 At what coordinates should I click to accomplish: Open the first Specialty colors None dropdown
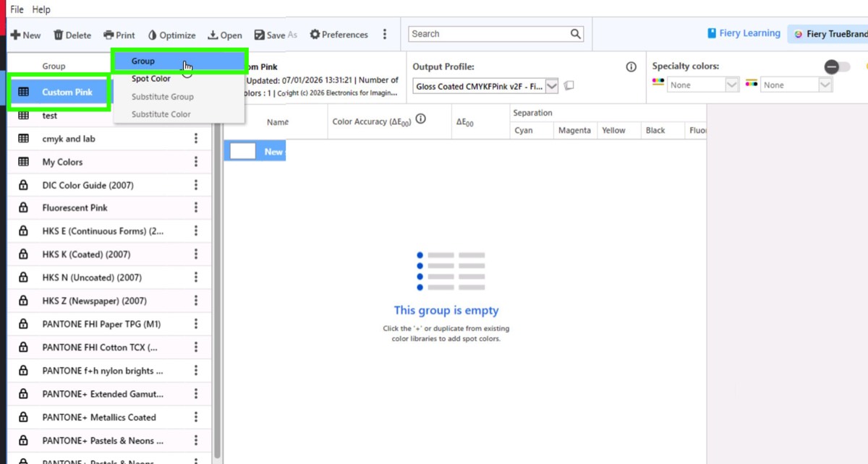[x=731, y=85]
